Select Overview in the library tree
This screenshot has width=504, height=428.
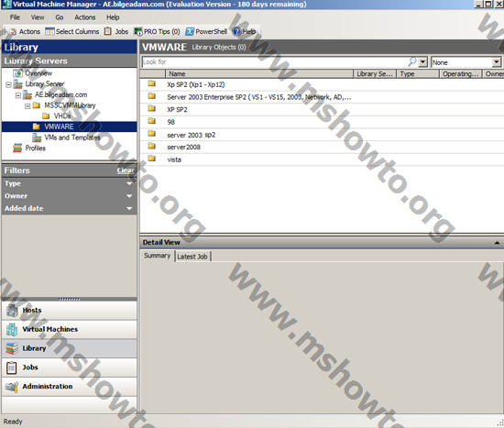[x=38, y=73]
